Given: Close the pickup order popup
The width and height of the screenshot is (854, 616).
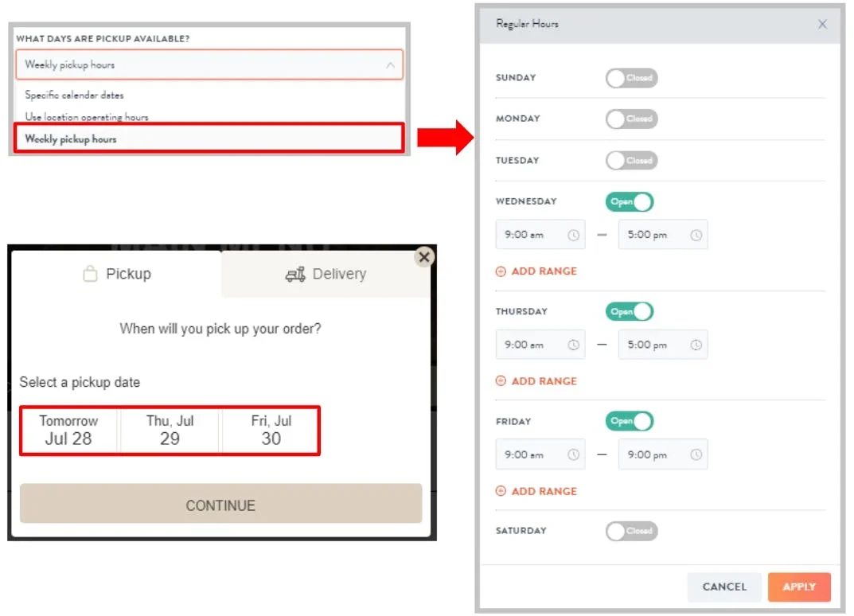Looking at the screenshot, I should click(423, 257).
